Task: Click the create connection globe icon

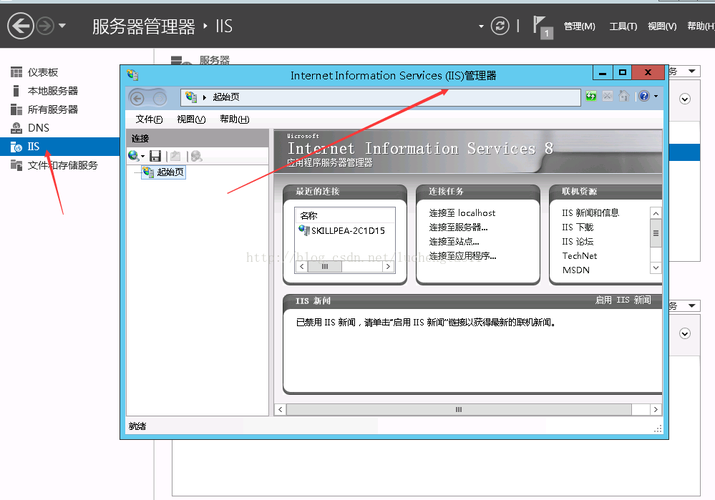Action: click(x=133, y=156)
